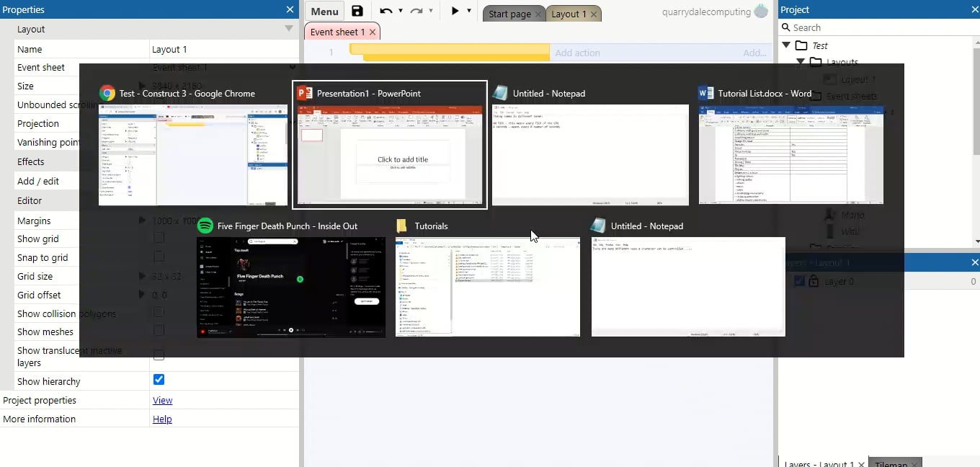Preview the project with the play icon
This screenshot has height=467, width=980.
click(455, 11)
